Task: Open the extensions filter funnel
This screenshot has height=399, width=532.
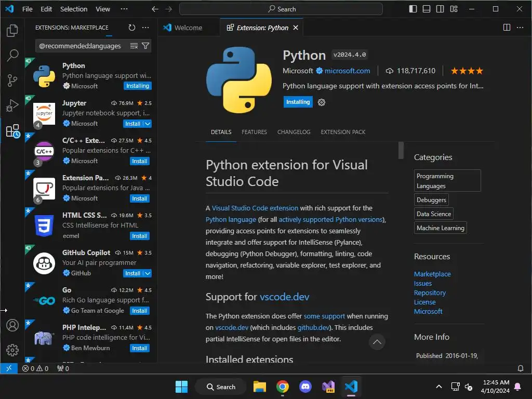Action: tap(145, 46)
